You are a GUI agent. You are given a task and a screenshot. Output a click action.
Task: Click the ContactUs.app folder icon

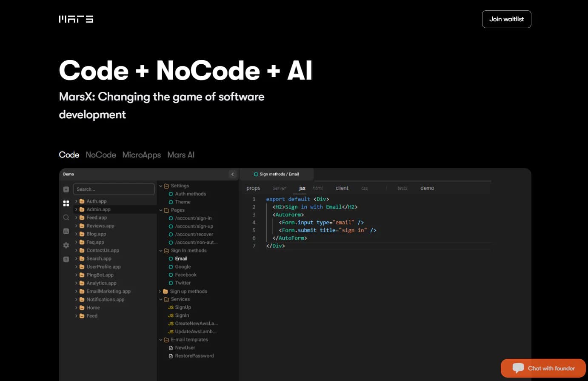[82, 250]
